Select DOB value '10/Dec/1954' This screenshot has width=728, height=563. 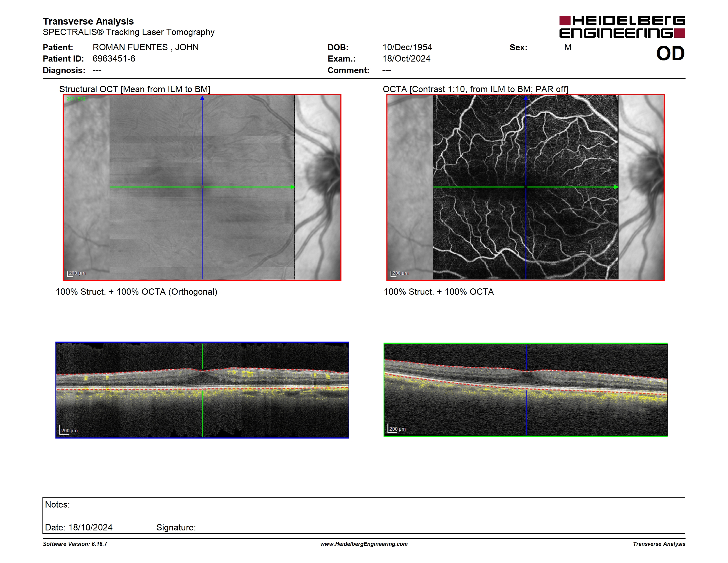(x=407, y=47)
